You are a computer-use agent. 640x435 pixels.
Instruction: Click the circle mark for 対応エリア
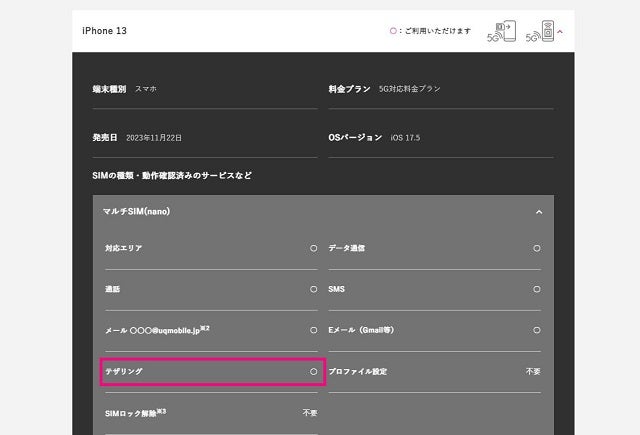(313, 248)
